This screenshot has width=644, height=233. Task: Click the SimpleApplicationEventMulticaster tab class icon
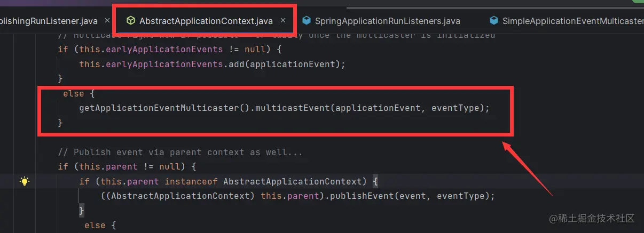coord(494,21)
